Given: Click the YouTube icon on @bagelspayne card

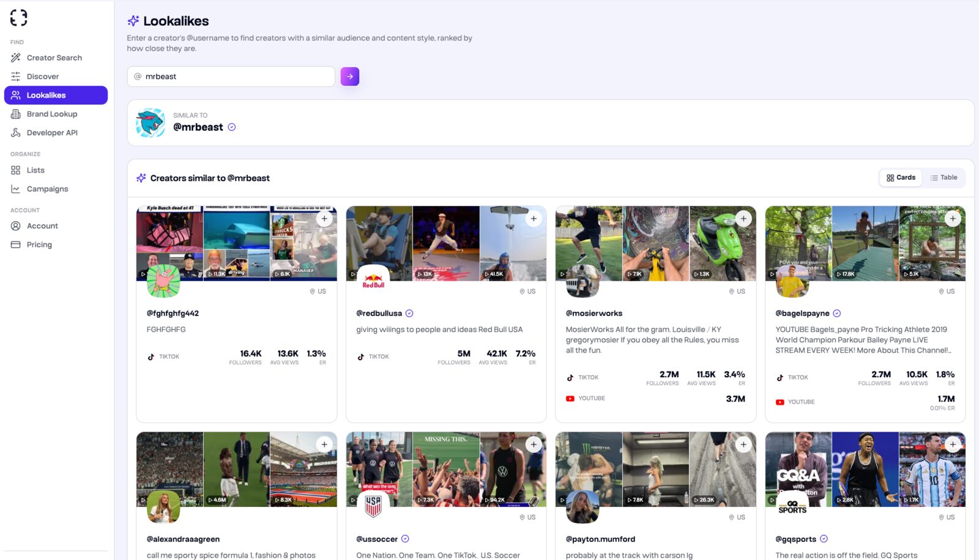Looking at the screenshot, I should tap(780, 402).
